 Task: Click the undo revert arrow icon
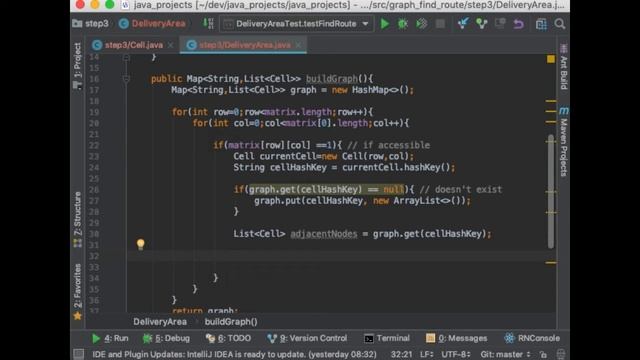tap(519, 24)
